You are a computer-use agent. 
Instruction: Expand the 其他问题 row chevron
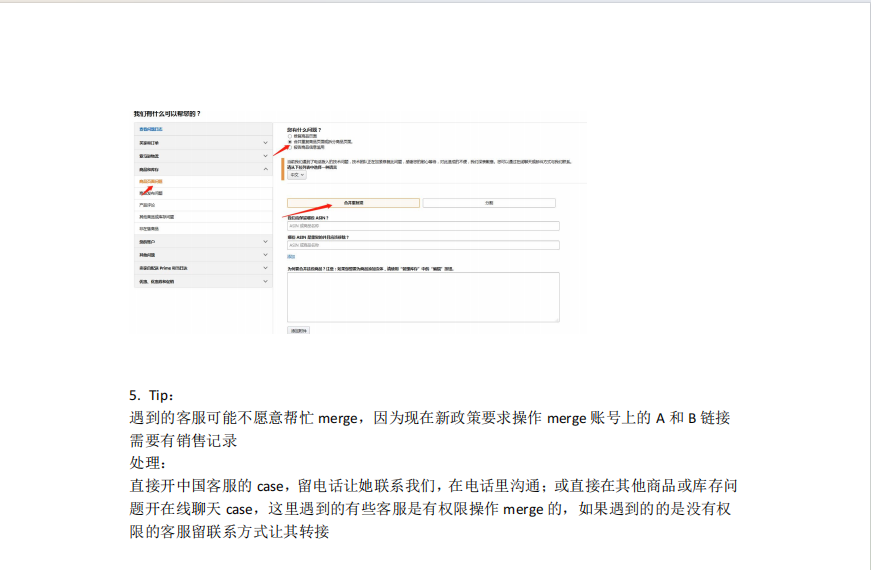[265, 255]
